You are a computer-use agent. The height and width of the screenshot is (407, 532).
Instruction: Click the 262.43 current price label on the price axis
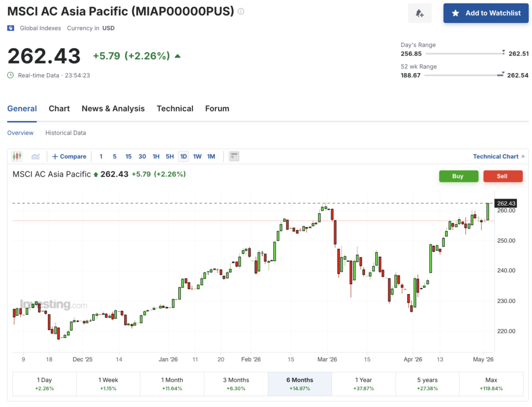coord(506,203)
